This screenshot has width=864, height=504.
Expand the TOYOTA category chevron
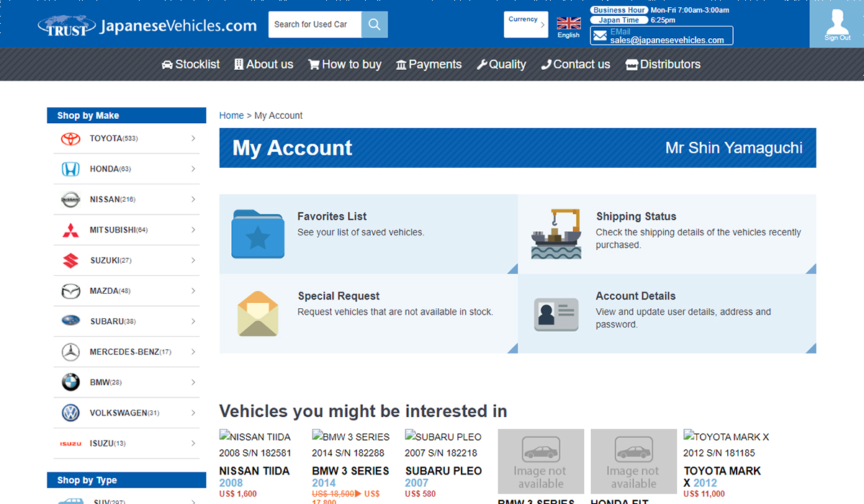(x=193, y=138)
